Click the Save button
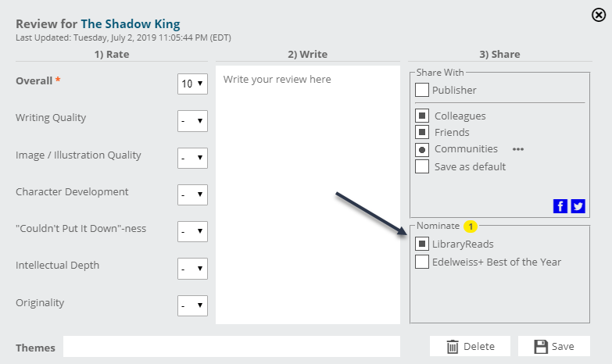Image resolution: width=612 pixels, height=364 pixels. (552, 346)
